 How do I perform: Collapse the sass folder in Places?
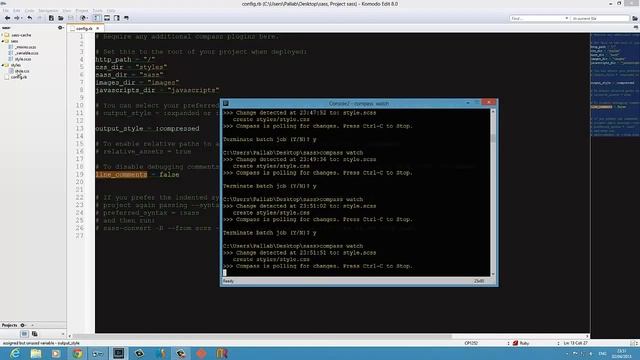click(2, 41)
